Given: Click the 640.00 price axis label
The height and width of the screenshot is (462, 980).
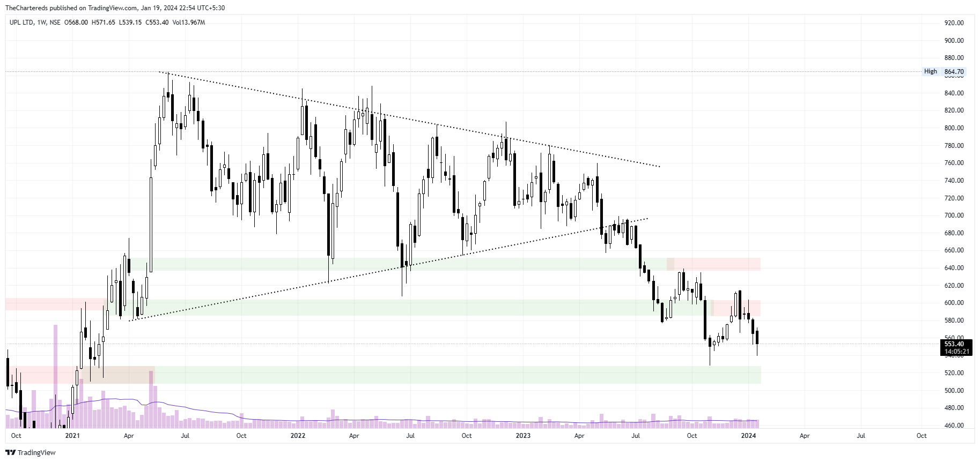Looking at the screenshot, I should [x=954, y=268].
